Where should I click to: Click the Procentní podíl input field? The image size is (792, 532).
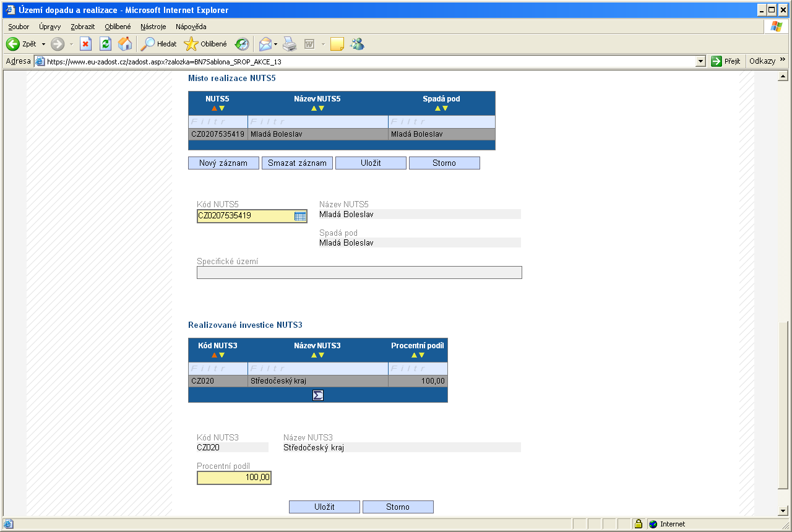(234, 478)
